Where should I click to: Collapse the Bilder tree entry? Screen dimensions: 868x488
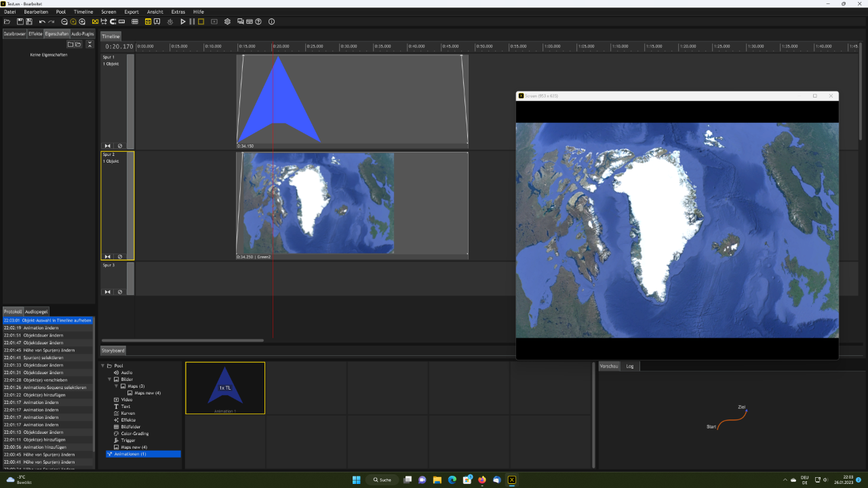click(x=108, y=380)
